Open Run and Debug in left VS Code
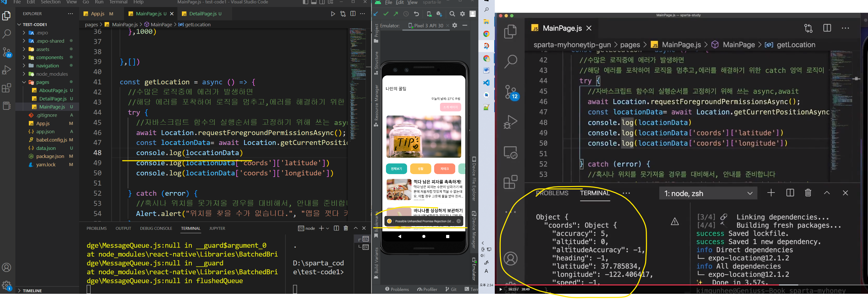Viewport: 868px width, 299px height. [7, 70]
